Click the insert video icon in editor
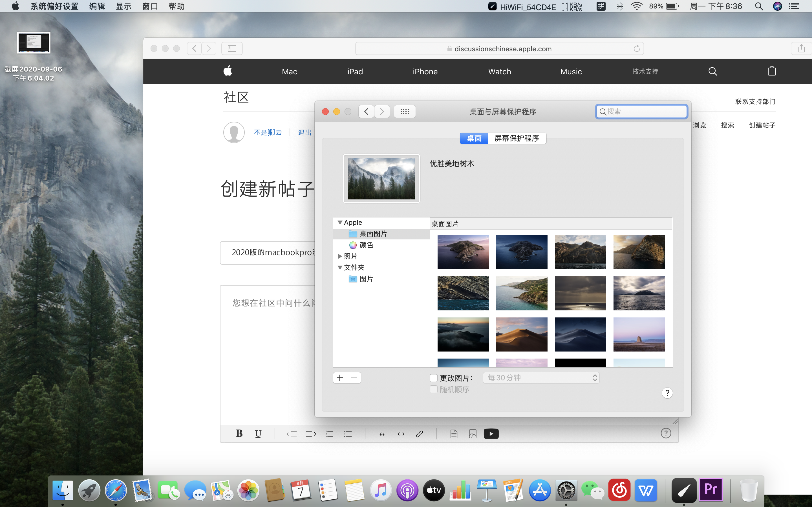Image resolution: width=812 pixels, height=507 pixels. [x=491, y=434]
